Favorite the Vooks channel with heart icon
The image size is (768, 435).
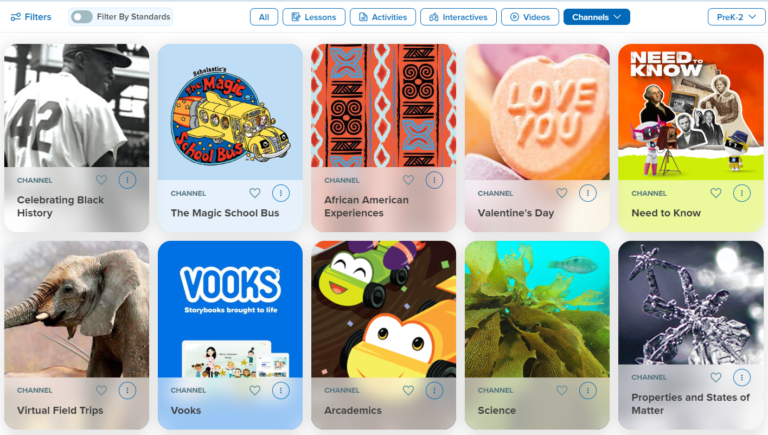coord(255,390)
